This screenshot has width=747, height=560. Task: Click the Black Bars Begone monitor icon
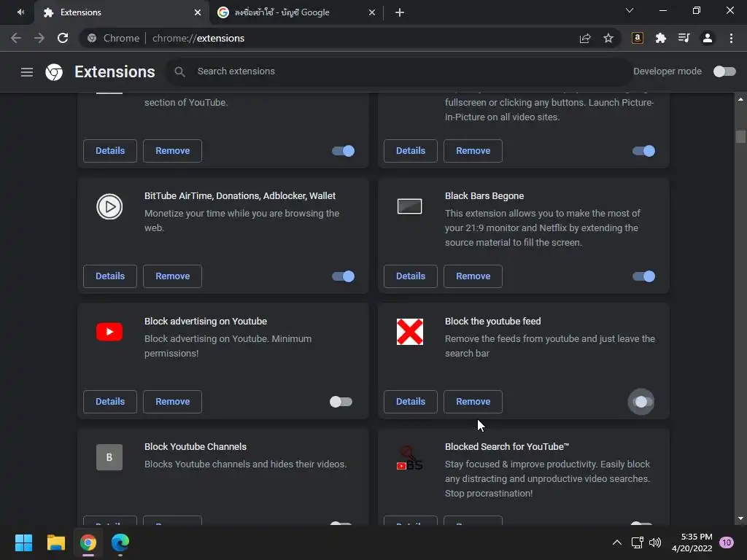(x=410, y=206)
